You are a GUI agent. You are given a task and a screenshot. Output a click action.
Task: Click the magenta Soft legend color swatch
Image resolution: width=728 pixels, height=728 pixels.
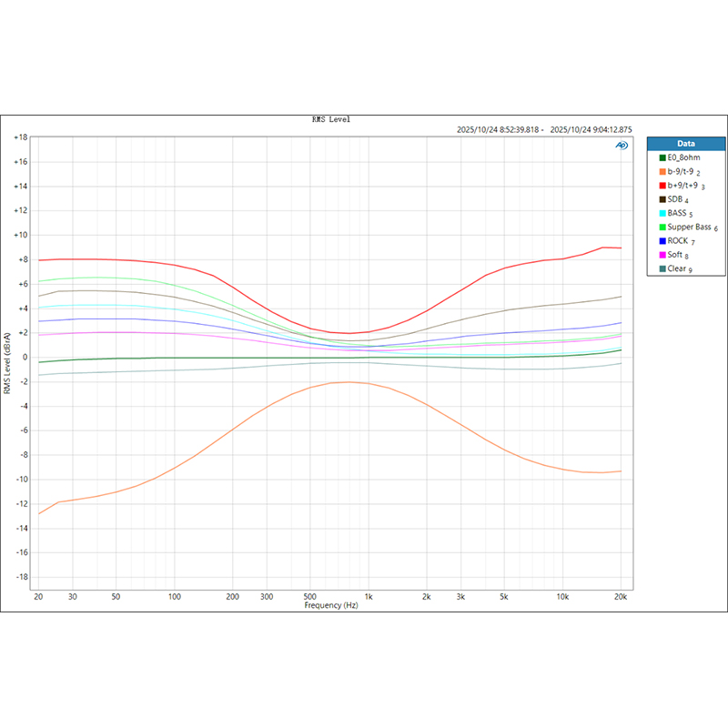663,255
